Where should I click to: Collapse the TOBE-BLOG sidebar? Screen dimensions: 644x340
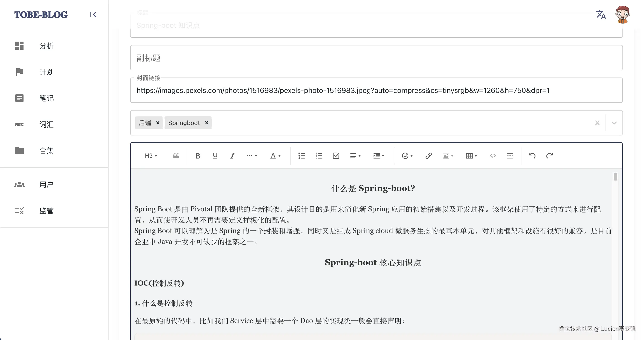(x=93, y=14)
